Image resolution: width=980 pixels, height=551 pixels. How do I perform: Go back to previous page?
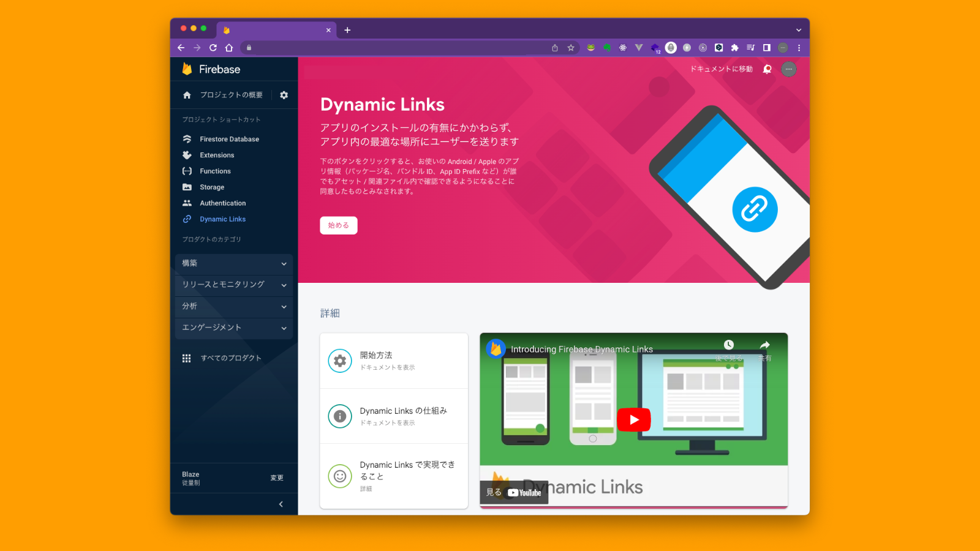181,48
